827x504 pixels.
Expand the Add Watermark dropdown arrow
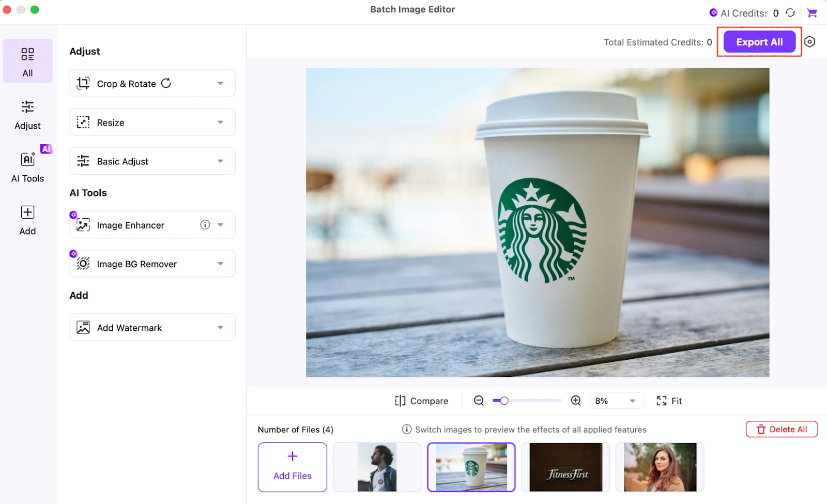[221, 327]
